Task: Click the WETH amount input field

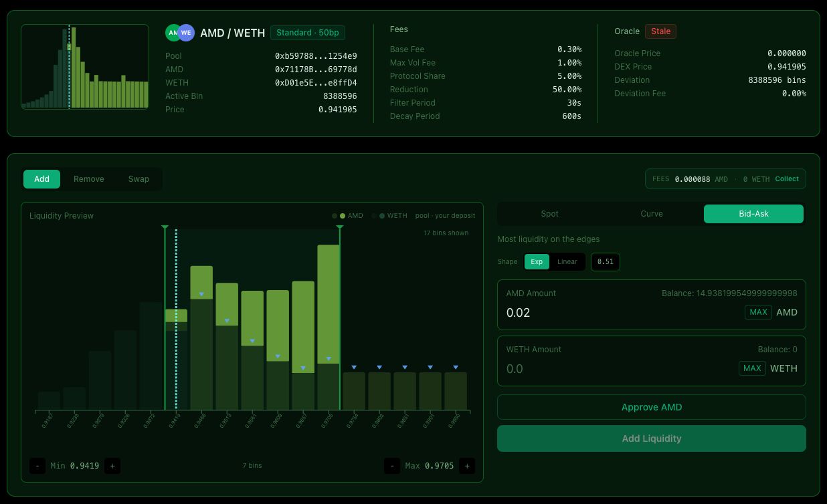Action: point(616,369)
